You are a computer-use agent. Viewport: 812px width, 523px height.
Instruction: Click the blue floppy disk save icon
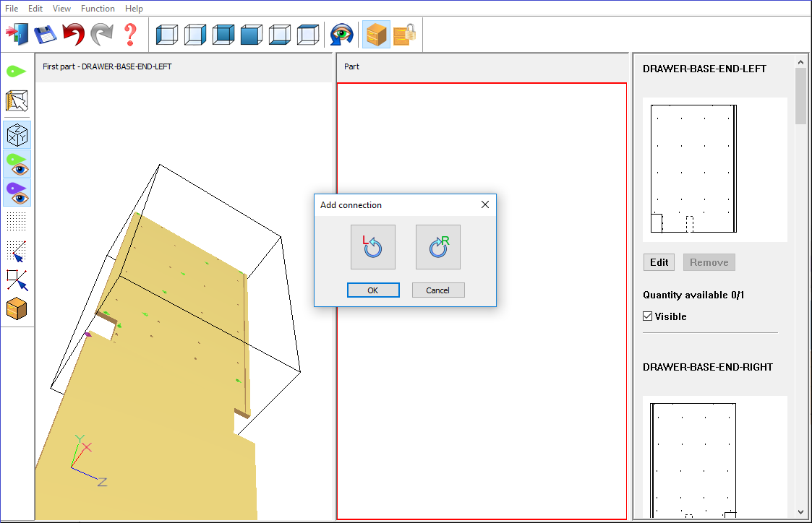coord(45,34)
